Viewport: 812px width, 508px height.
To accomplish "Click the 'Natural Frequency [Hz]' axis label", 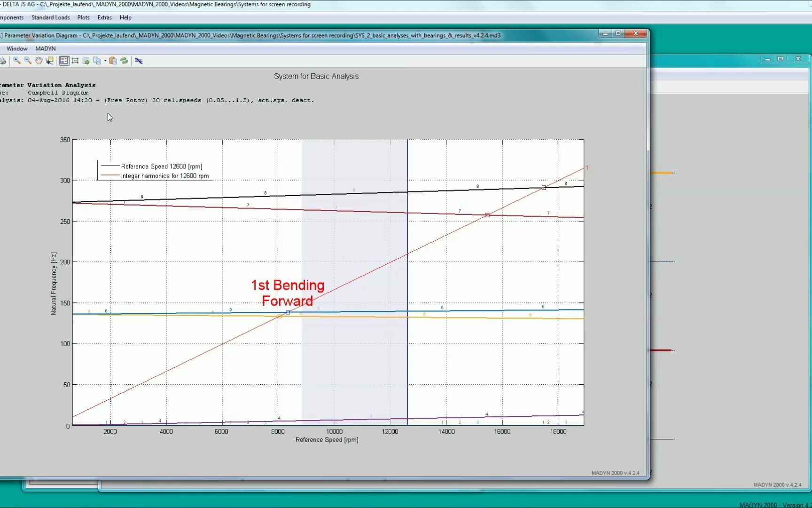I will point(54,284).
